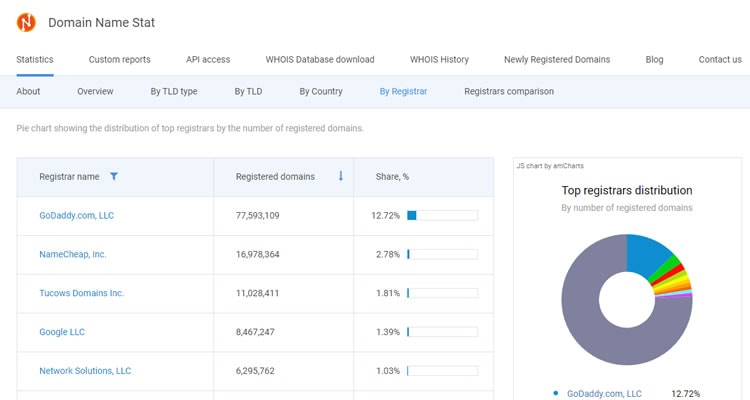750x400 pixels.
Task: Click the Registrar name column header
Action: pyautogui.click(x=69, y=177)
